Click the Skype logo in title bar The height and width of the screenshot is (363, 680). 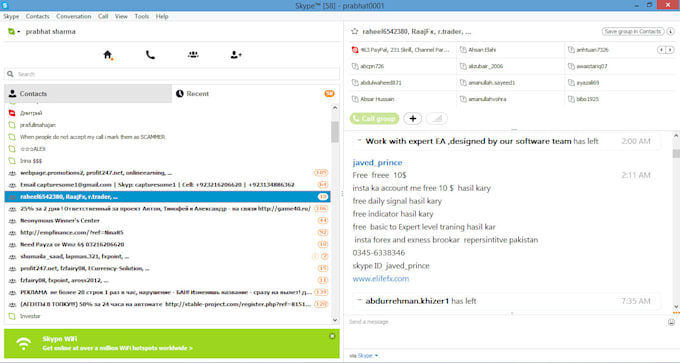coord(5,5)
